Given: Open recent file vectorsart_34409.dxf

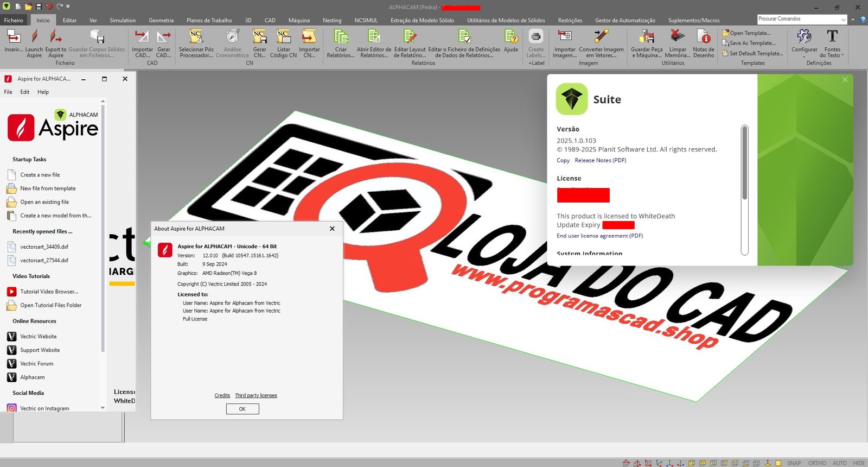Looking at the screenshot, I should click(44, 247).
